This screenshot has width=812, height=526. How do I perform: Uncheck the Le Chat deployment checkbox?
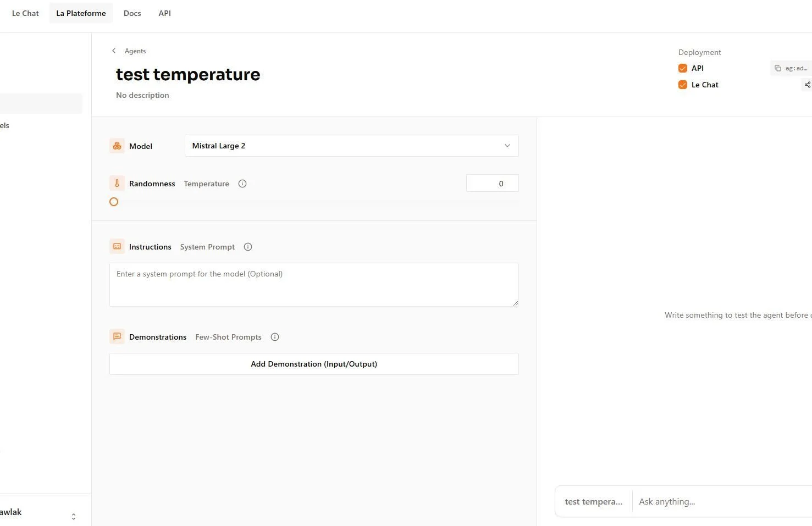coord(683,85)
